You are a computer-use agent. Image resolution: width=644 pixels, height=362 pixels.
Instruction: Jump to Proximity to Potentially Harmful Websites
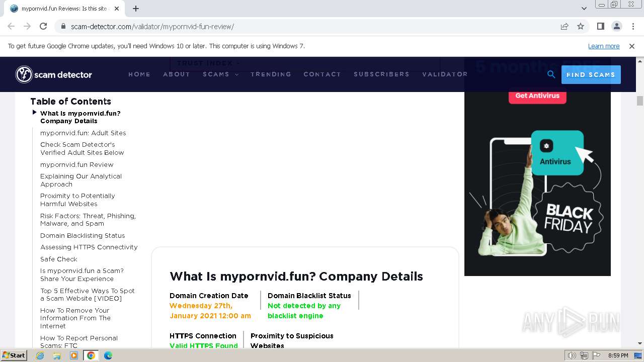click(77, 200)
